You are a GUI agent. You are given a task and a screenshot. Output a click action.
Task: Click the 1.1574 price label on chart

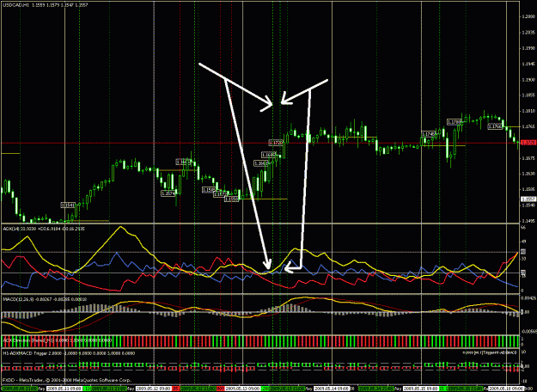pos(168,193)
